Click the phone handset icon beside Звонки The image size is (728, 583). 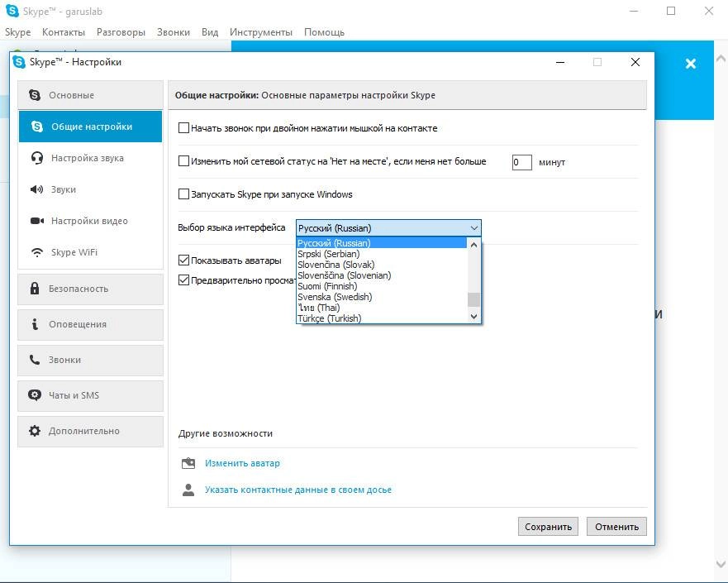pyautogui.click(x=35, y=360)
